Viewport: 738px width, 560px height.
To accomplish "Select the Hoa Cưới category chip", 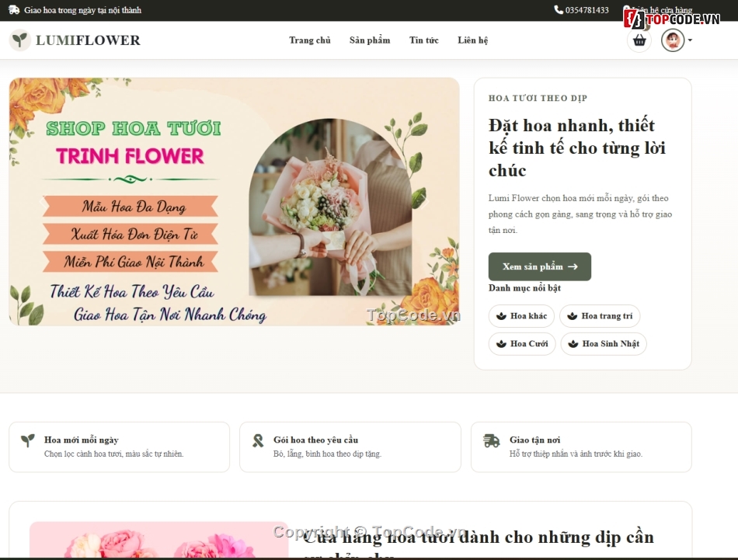I will (x=522, y=343).
